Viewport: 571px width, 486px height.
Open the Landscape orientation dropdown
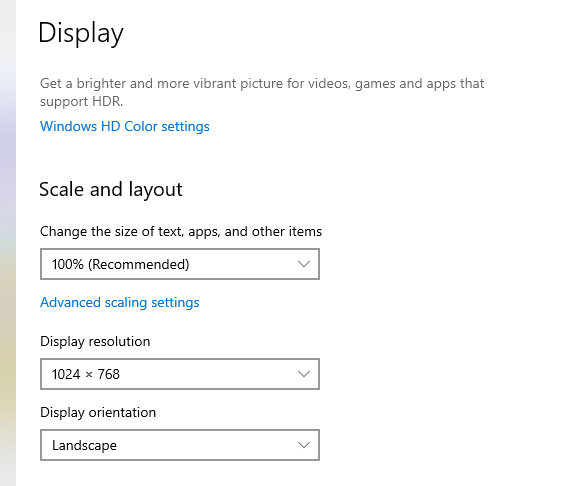coord(180,445)
